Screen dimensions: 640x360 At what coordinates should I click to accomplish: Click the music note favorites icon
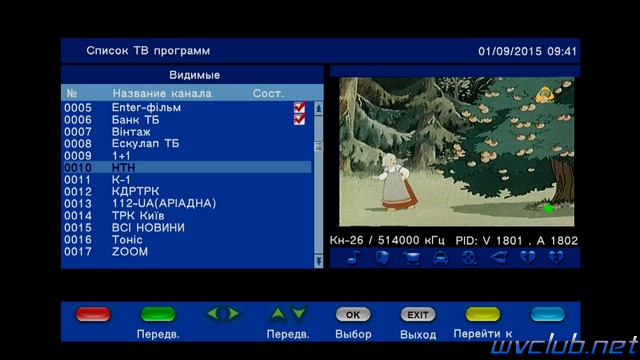(x=354, y=258)
